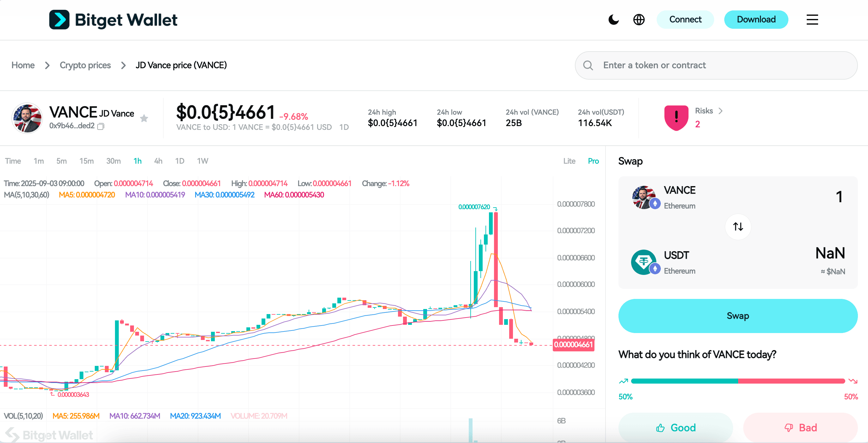Select the 1h chart interval
Screen dimensions: 868x443
click(137, 161)
